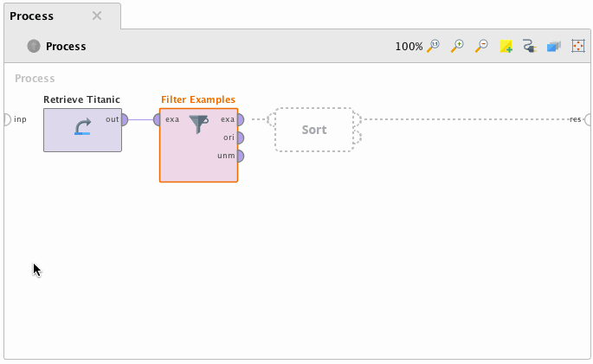Click the out port of Retrieve Titanic
This screenshot has height=364, width=593.
pos(124,119)
